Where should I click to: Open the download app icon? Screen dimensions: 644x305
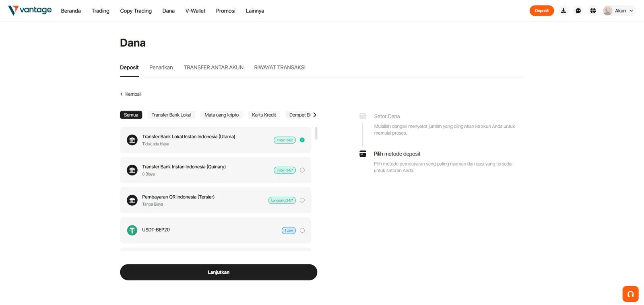(563, 11)
